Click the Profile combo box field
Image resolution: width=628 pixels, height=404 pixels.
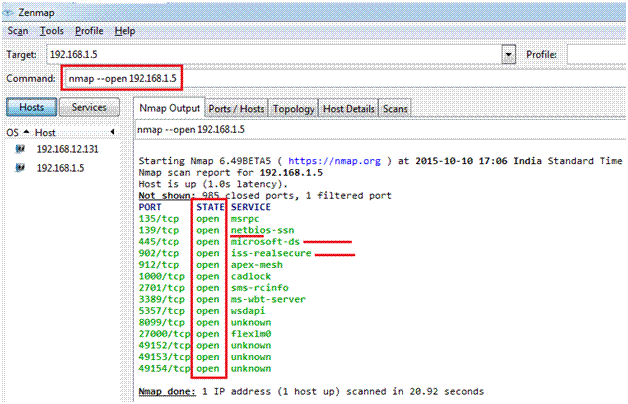[x=597, y=54]
